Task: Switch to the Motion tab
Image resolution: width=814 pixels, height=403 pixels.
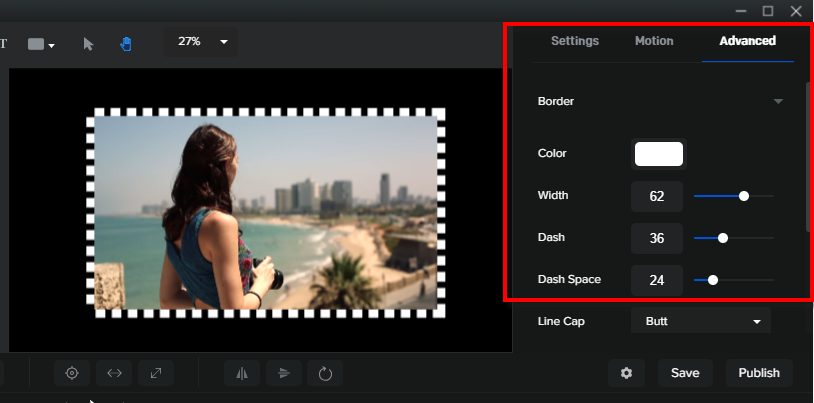Action: (x=654, y=41)
